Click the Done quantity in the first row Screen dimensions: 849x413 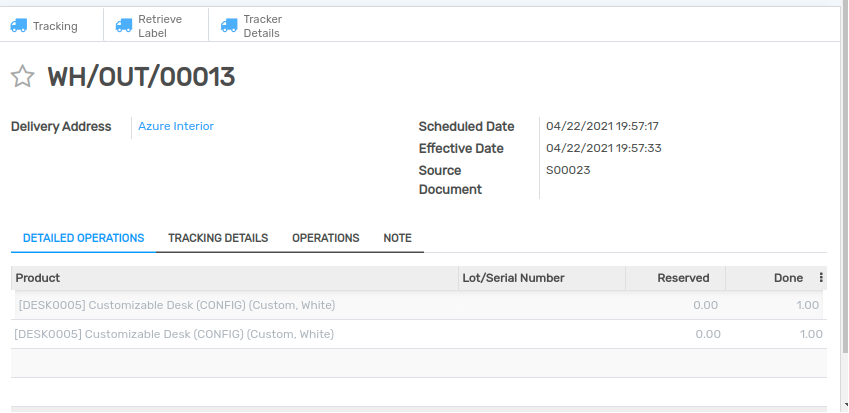[x=807, y=305]
